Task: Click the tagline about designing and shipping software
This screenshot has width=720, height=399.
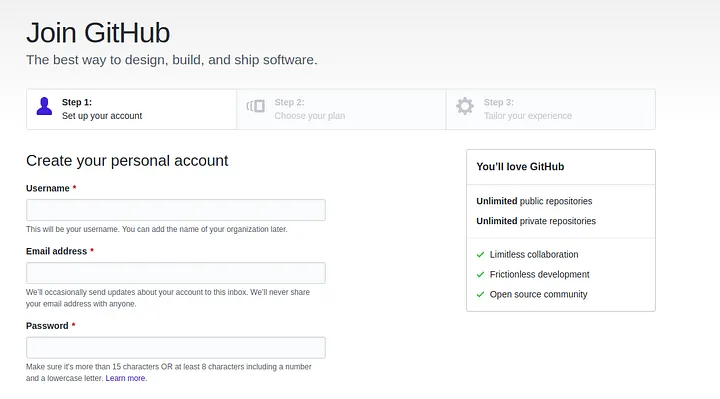Action: point(172,60)
